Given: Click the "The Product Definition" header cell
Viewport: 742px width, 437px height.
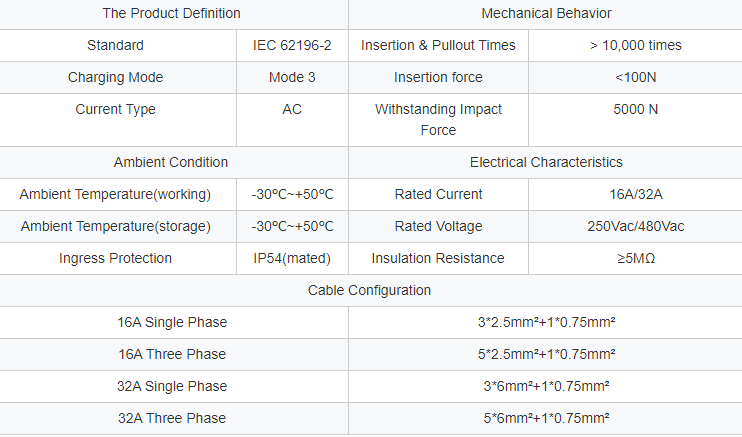Looking at the screenshot, I should click(x=171, y=13).
